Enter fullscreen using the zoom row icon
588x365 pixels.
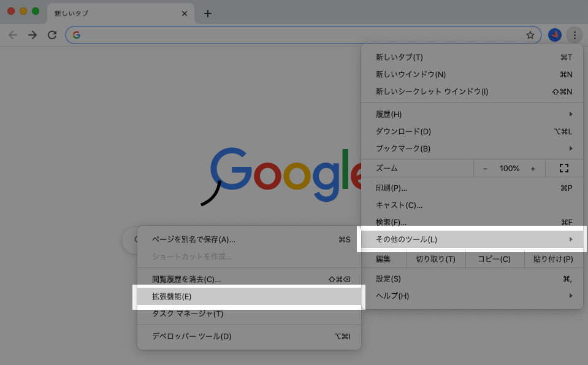point(564,168)
